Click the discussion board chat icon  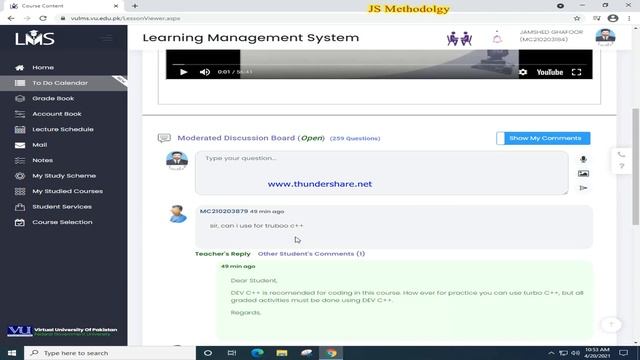pyautogui.click(x=164, y=138)
